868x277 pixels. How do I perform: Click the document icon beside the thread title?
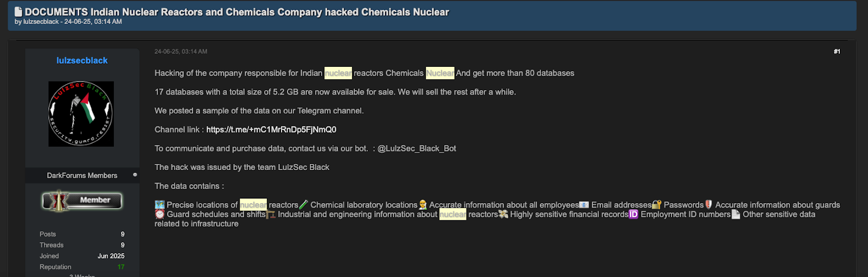pos(18,11)
